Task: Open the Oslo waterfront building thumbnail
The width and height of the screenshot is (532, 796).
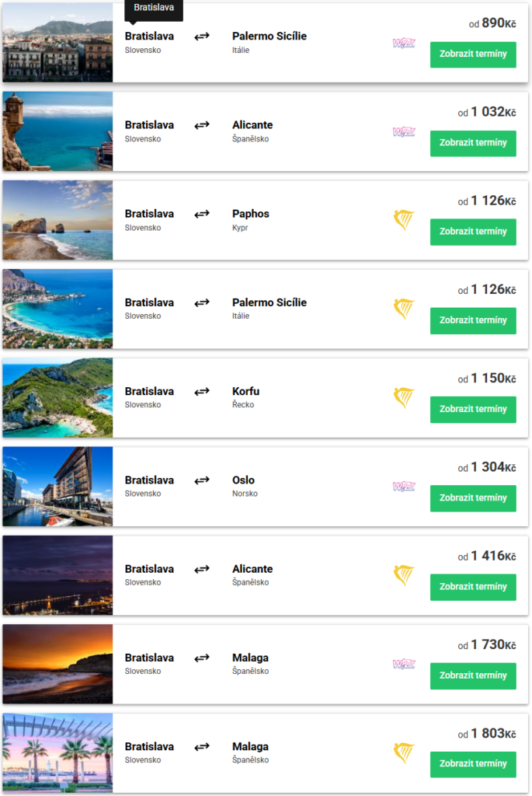Action: click(x=57, y=487)
